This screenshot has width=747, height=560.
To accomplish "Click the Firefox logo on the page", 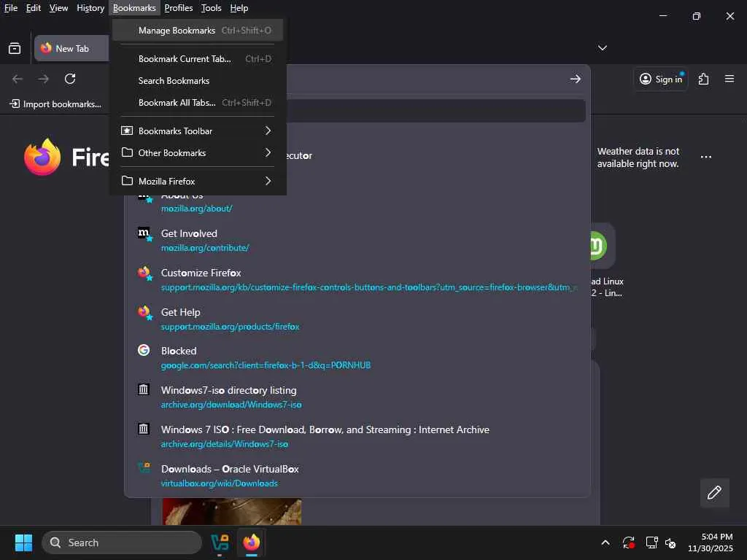I will pyautogui.click(x=42, y=157).
